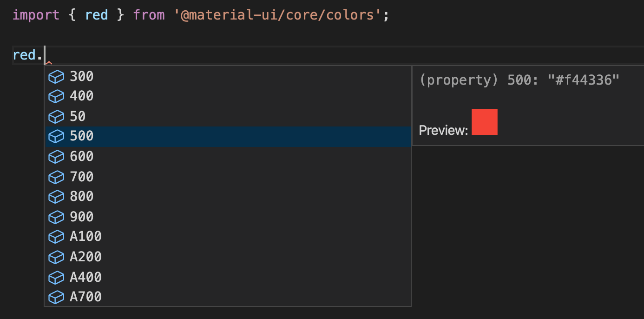Click the property icon beside 50
The image size is (644, 319).
(x=56, y=117)
